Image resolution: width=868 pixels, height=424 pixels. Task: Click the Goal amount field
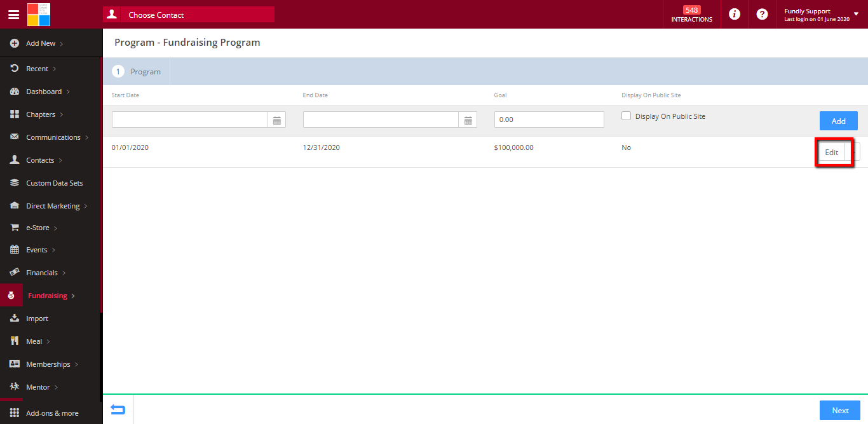pos(549,120)
